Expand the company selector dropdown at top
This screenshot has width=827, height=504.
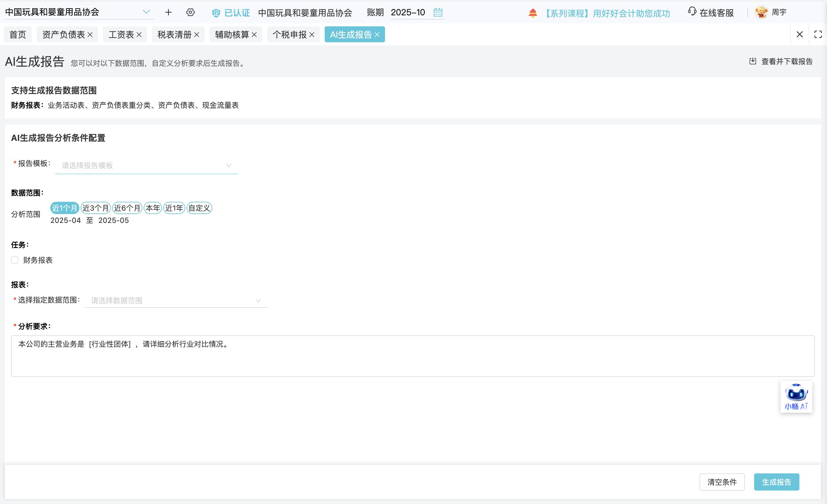(x=146, y=12)
